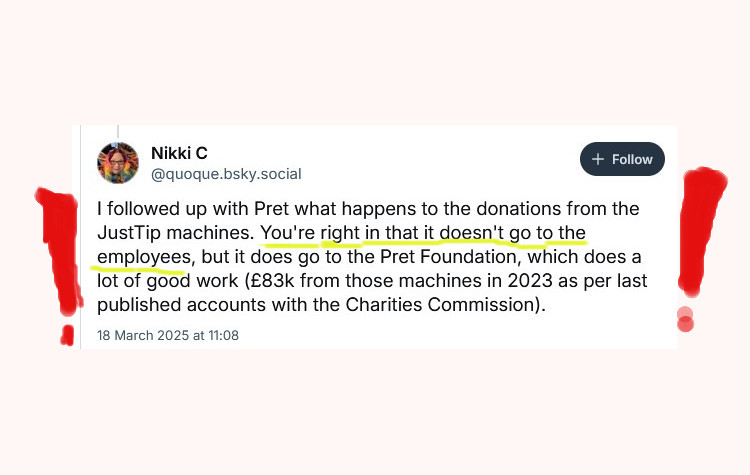This screenshot has height=475, width=750.
Task: Click Nikki C's profile avatar
Action: [118, 163]
